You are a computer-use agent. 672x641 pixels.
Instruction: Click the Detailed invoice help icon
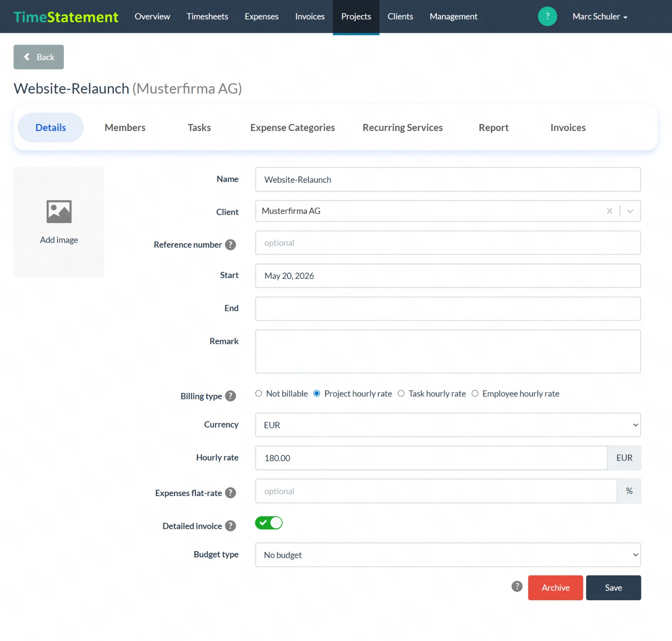230,526
